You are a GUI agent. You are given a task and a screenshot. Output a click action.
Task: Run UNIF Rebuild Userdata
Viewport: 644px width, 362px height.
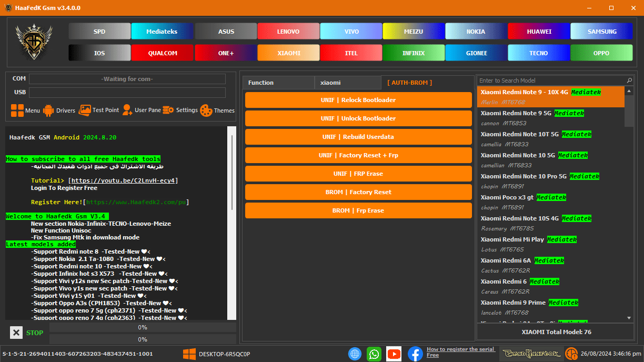(358, 137)
